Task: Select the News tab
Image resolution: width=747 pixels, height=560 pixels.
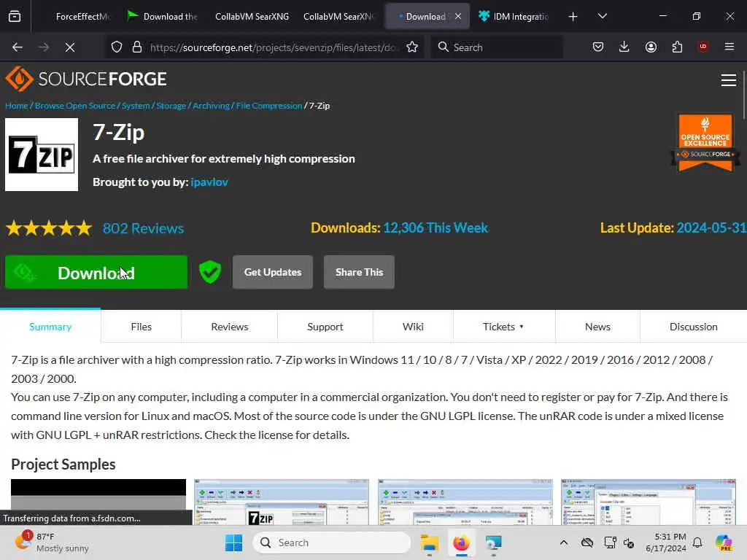Action: [x=597, y=327]
